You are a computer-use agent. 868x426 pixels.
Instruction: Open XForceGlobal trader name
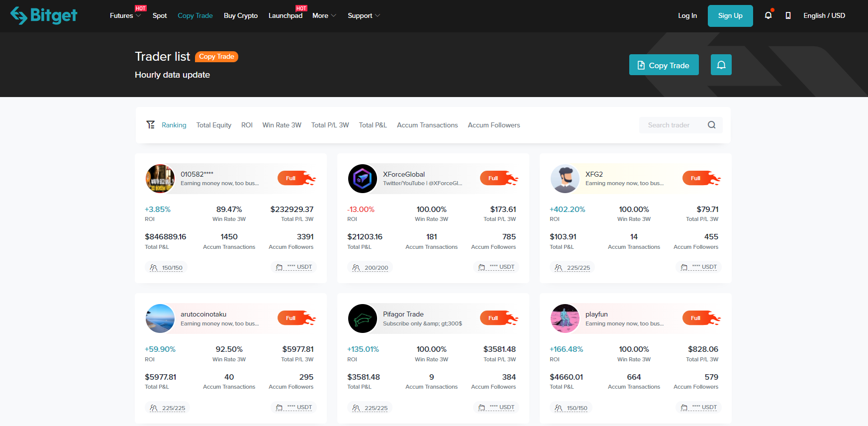[x=404, y=174]
